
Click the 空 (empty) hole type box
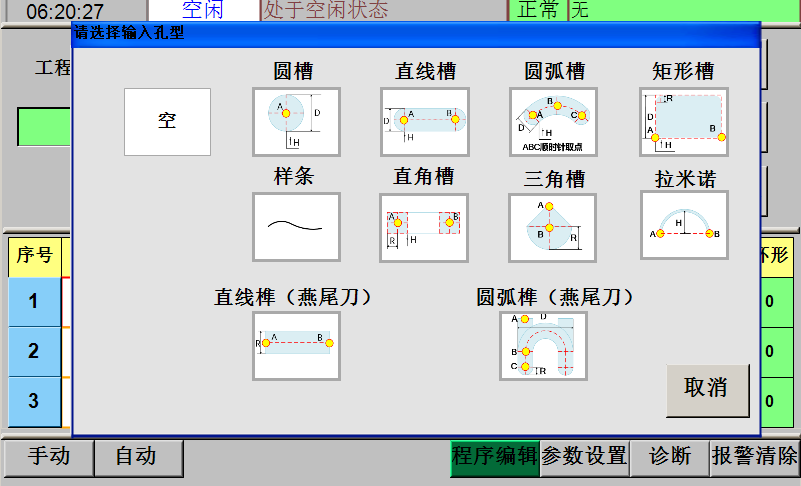(x=167, y=122)
